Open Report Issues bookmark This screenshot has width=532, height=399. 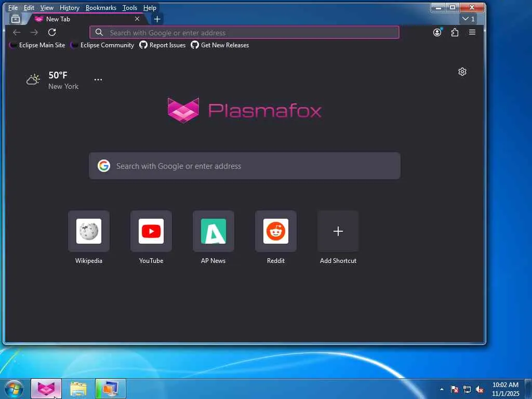(x=163, y=45)
